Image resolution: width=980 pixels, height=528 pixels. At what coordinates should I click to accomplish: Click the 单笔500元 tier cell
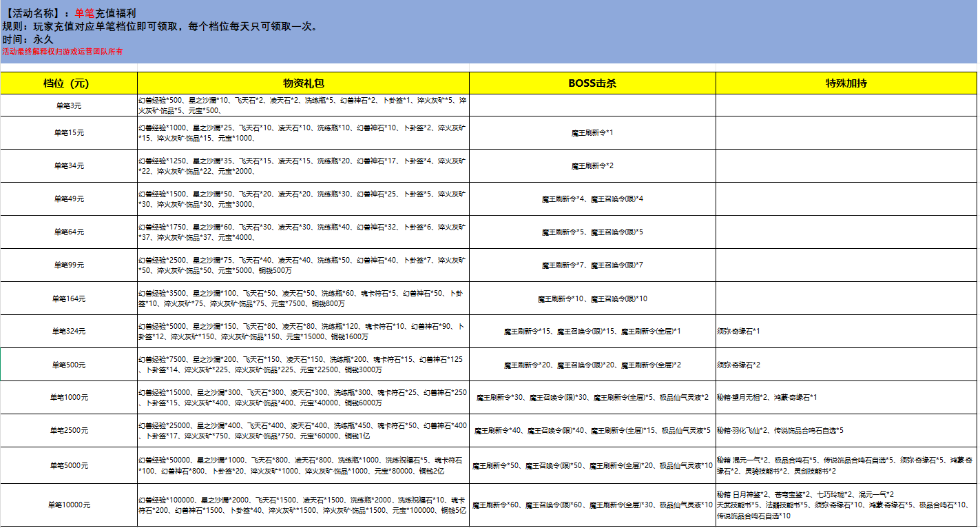pyautogui.click(x=69, y=365)
